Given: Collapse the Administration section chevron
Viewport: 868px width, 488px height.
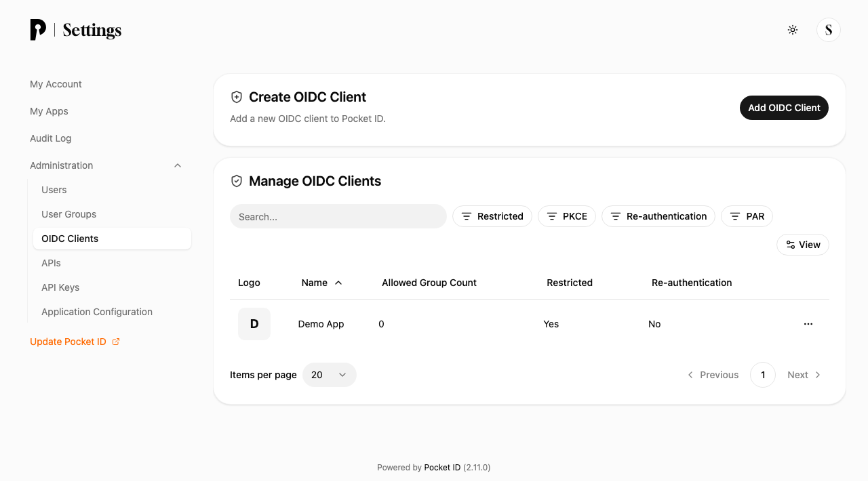Looking at the screenshot, I should [178, 165].
